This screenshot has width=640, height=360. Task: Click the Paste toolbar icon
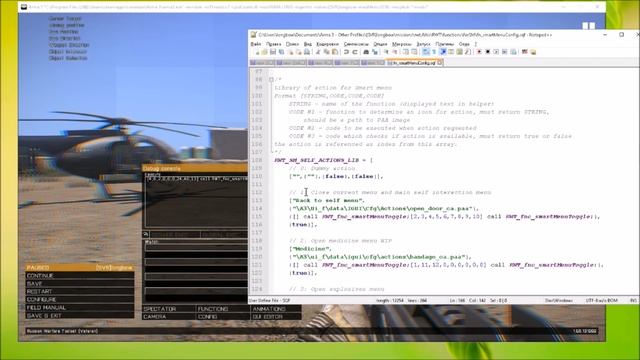click(x=335, y=52)
